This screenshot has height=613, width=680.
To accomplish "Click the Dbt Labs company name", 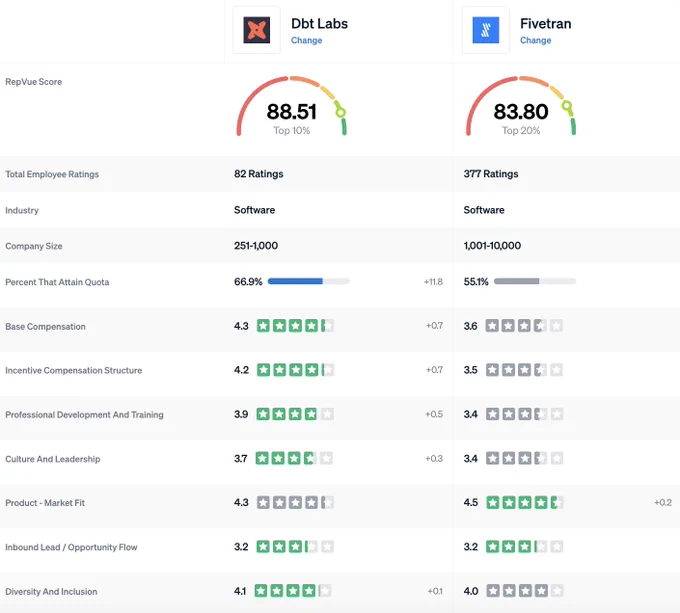I will [319, 23].
